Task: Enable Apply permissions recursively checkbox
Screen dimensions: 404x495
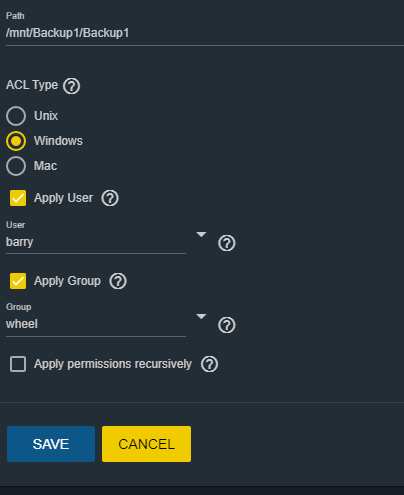Action: point(18,364)
